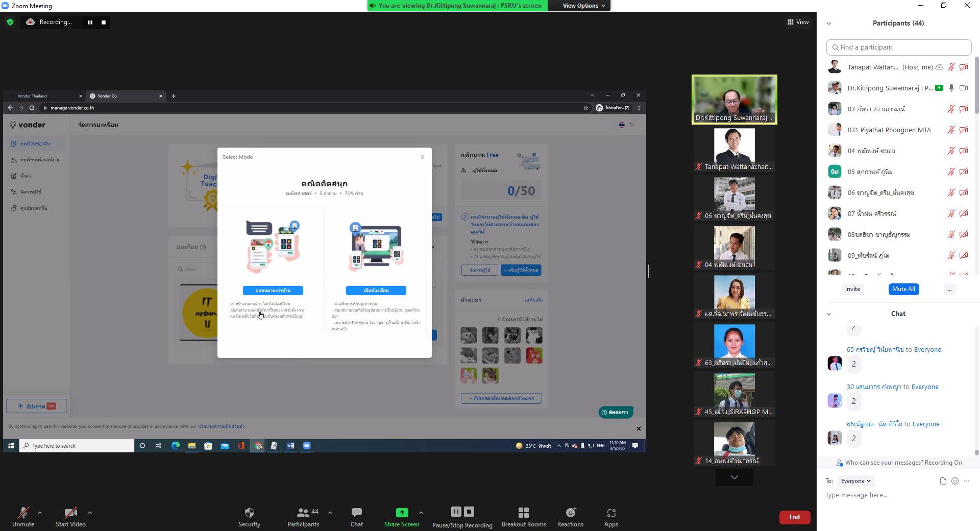Screen dimensions: 980x531
Task: Open บทเรียนของฉัน in Vonder sidebar
Action: pos(35,144)
